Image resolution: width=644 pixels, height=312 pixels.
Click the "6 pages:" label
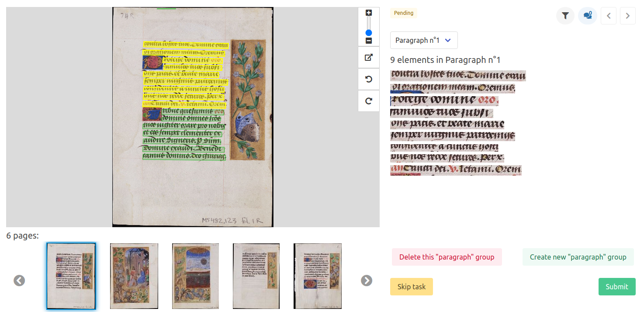23,236
